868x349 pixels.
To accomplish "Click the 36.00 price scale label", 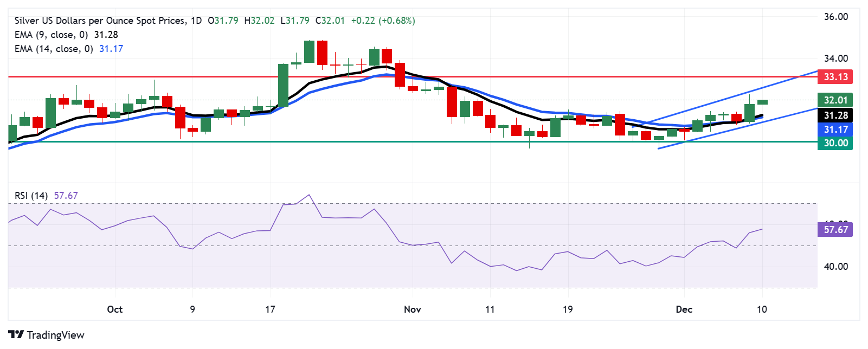I will [x=835, y=17].
